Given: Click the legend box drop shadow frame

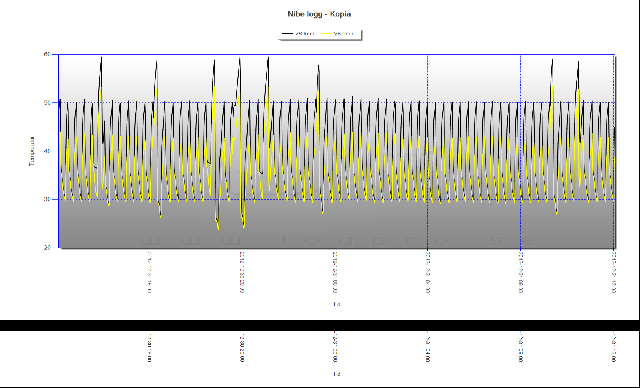Looking at the screenshot, I should point(320,34).
